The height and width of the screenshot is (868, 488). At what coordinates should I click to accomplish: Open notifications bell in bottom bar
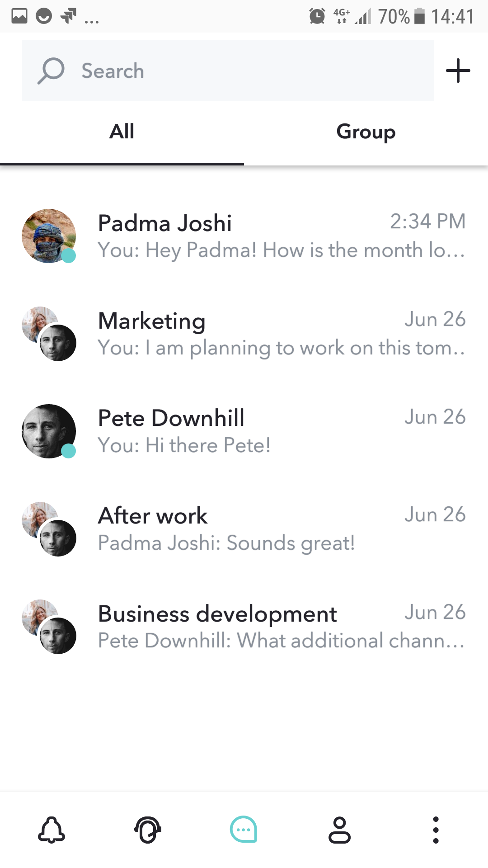[52, 830]
